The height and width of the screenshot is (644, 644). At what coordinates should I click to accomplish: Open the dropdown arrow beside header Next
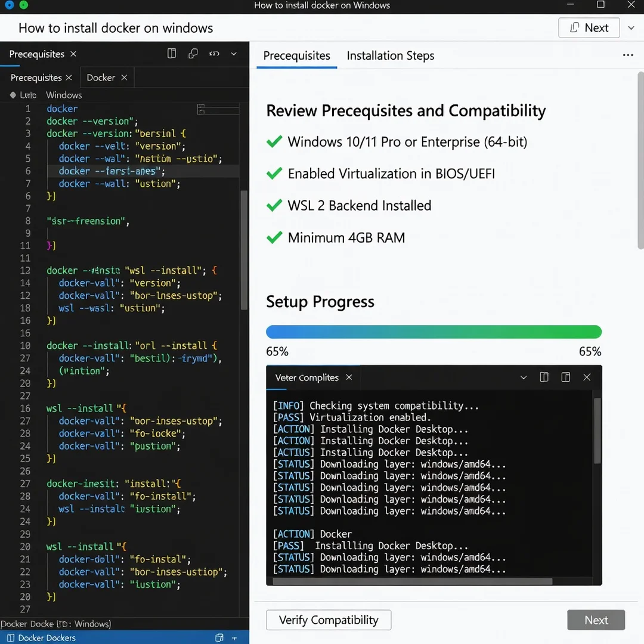pos(631,28)
